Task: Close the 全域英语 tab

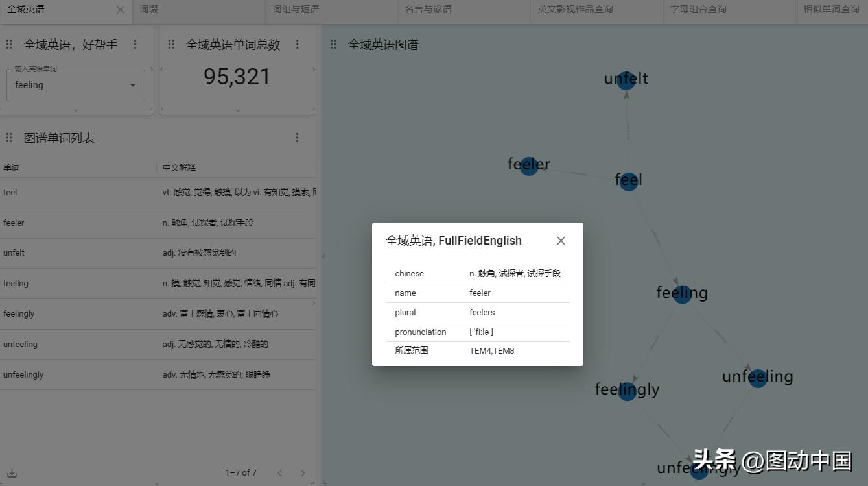Action: tap(120, 9)
